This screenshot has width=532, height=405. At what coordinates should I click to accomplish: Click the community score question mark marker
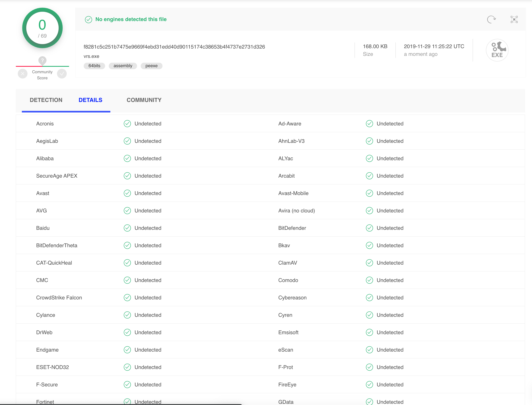[x=42, y=60]
